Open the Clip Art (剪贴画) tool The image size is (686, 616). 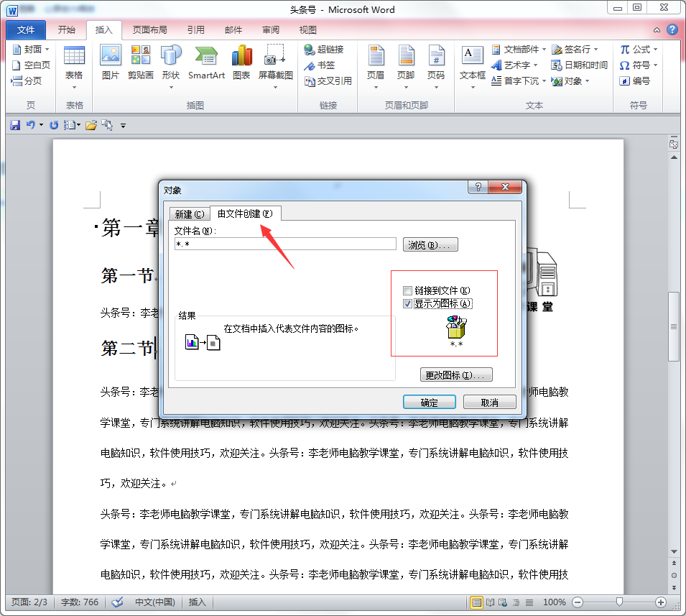click(141, 62)
